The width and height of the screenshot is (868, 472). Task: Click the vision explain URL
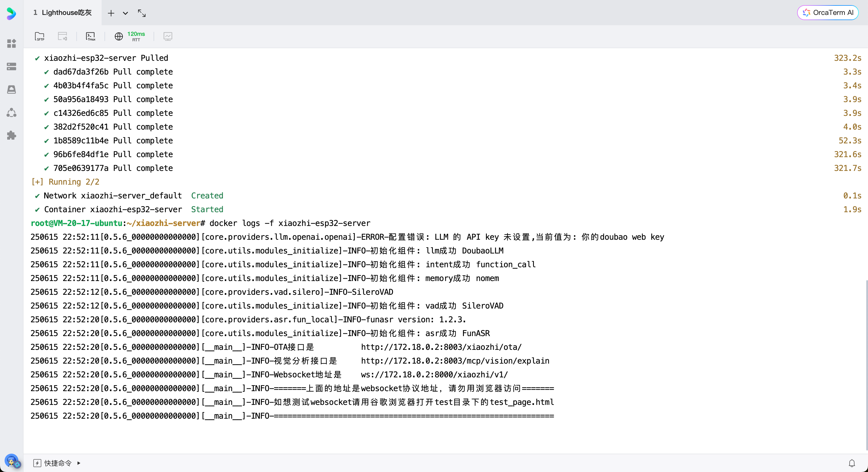(x=455, y=361)
